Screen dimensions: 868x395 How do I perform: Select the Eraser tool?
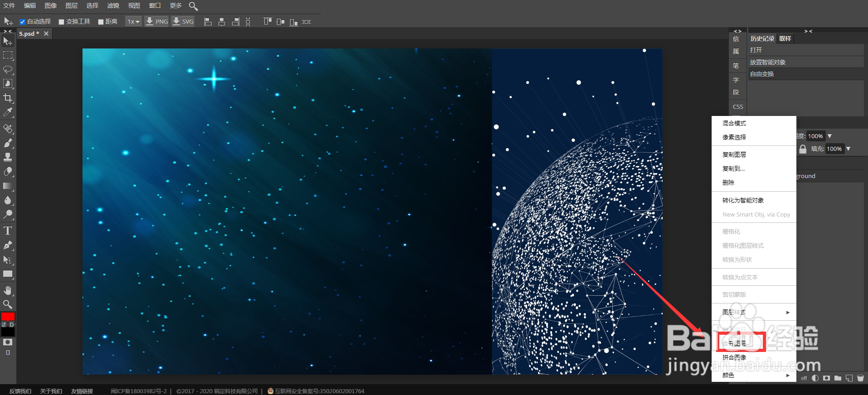8,172
